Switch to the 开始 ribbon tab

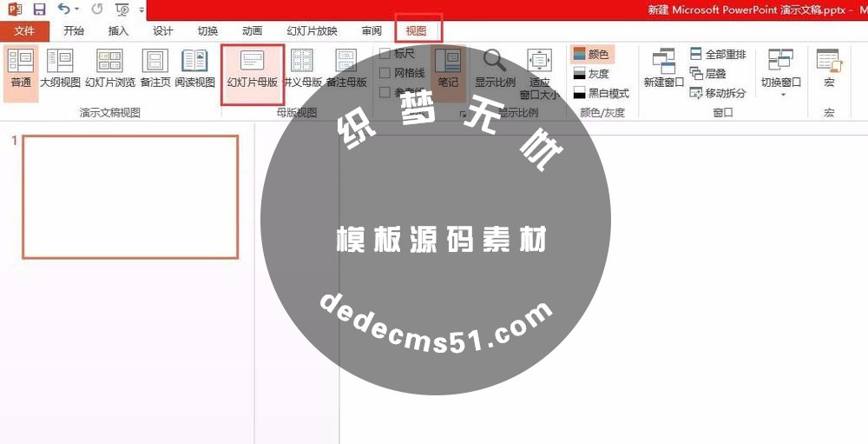(74, 31)
